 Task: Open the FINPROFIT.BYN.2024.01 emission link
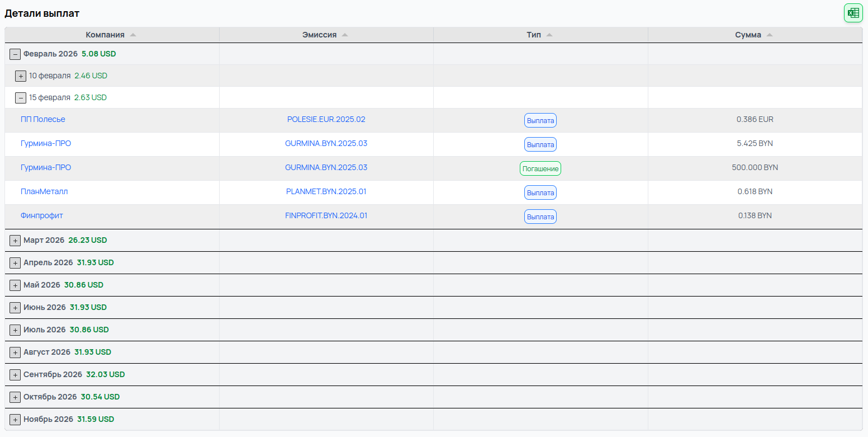tap(326, 215)
